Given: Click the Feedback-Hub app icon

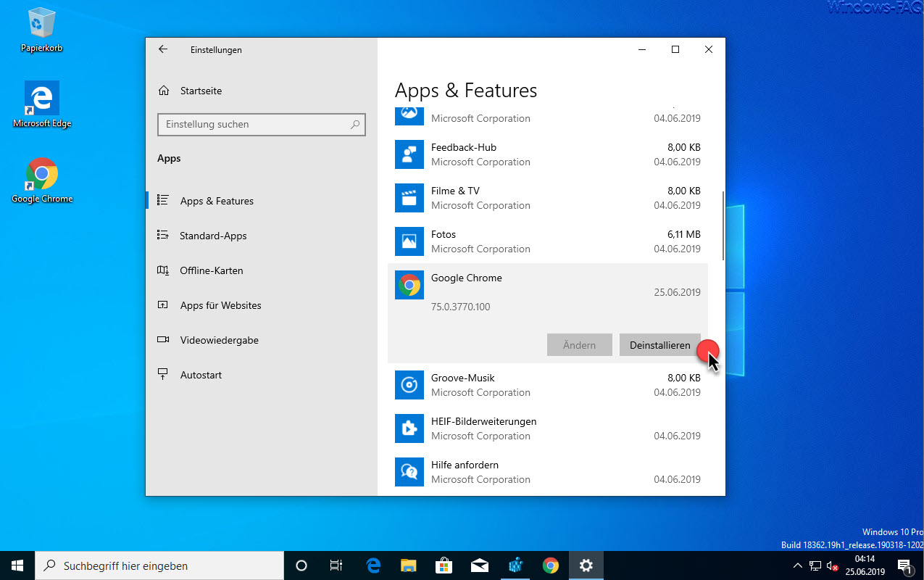Looking at the screenshot, I should 409,154.
